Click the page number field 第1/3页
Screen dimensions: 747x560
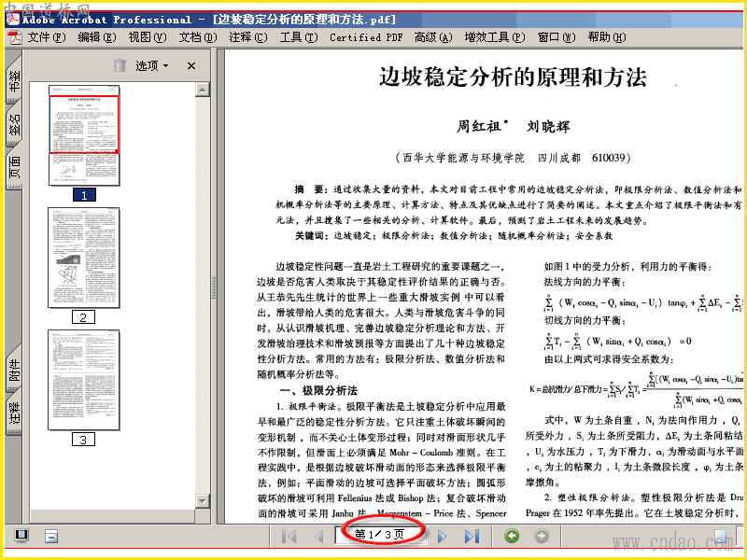(x=380, y=534)
